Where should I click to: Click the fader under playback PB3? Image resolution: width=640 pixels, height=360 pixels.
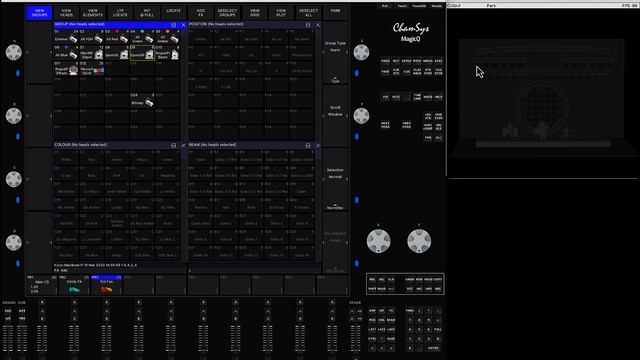tap(106, 339)
